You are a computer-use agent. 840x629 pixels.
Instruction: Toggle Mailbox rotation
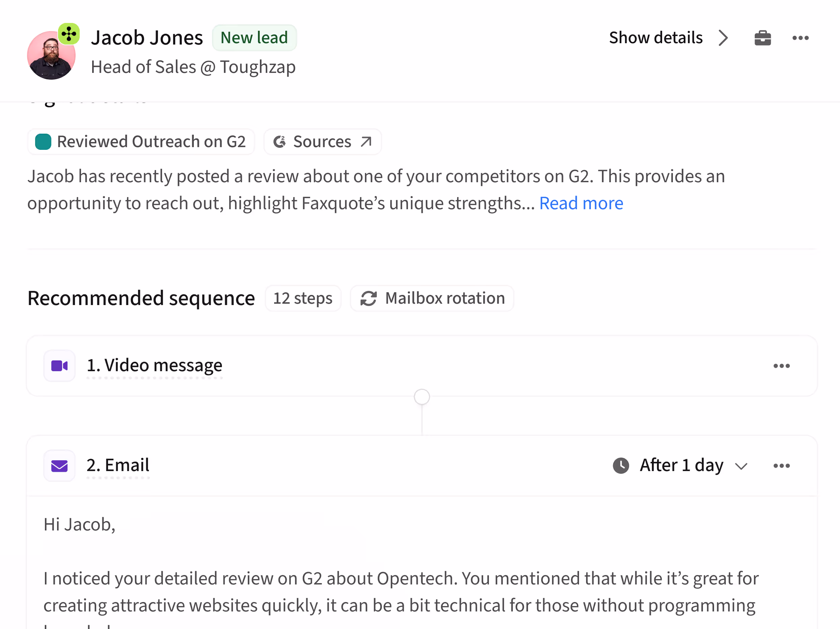[432, 298]
